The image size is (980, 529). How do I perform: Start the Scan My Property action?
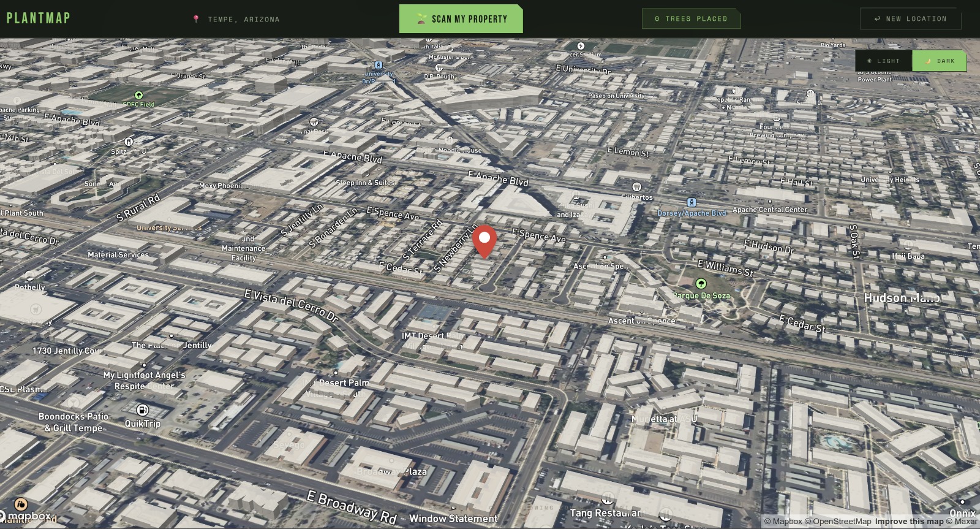click(461, 19)
